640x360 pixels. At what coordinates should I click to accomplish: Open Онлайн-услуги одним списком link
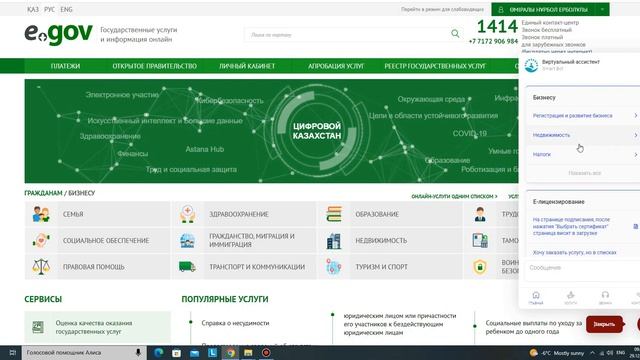point(454,196)
